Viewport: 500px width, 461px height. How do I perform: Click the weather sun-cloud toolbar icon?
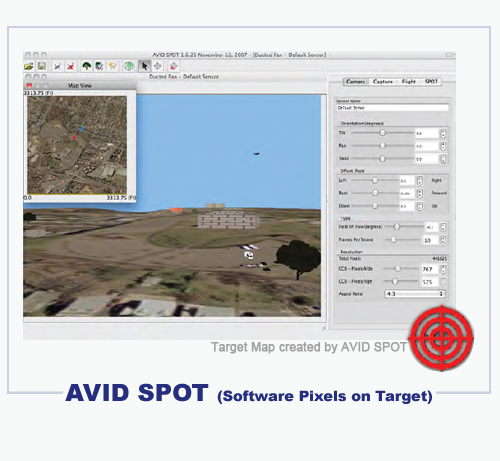(113, 66)
